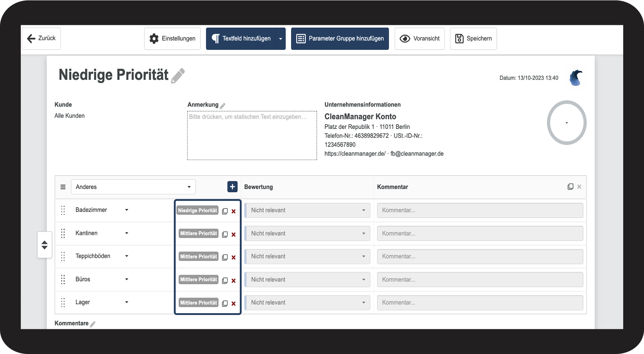Image resolution: width=644 pixels, height=354 pixels.
Task: Click the Teppichböden Kommentar field
Action: coord(480,256)
